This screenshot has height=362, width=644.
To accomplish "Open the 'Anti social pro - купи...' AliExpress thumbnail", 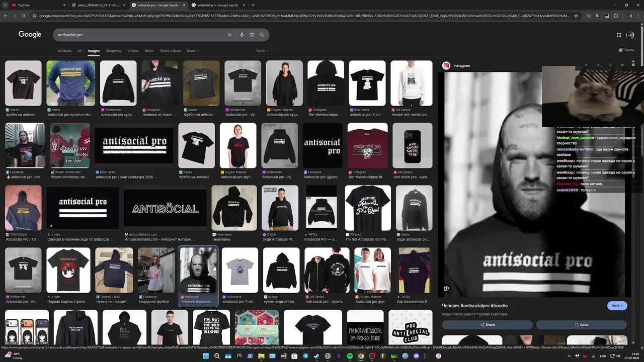I will pyautogui.click(x=413, y=145).
